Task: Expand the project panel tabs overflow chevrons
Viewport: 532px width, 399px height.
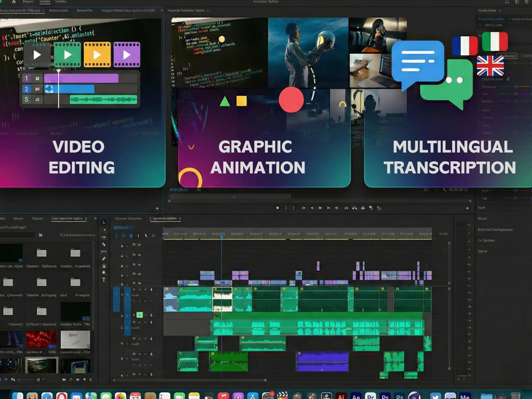Action: tap(95, 219)
